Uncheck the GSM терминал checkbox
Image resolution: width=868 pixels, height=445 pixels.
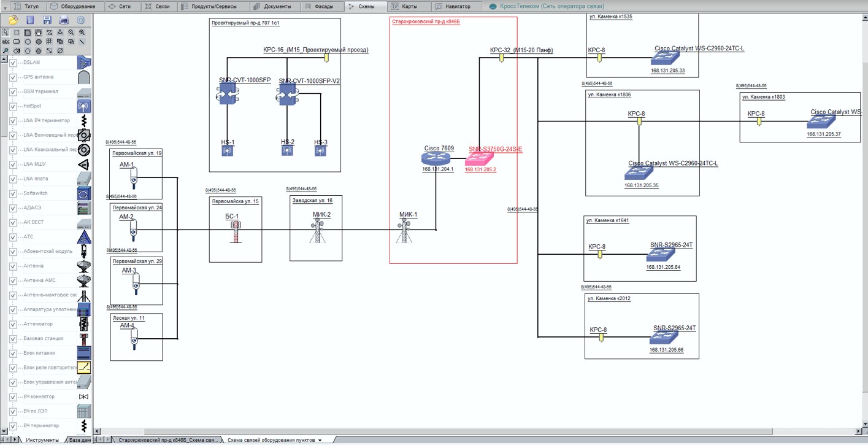pos(13,91)
